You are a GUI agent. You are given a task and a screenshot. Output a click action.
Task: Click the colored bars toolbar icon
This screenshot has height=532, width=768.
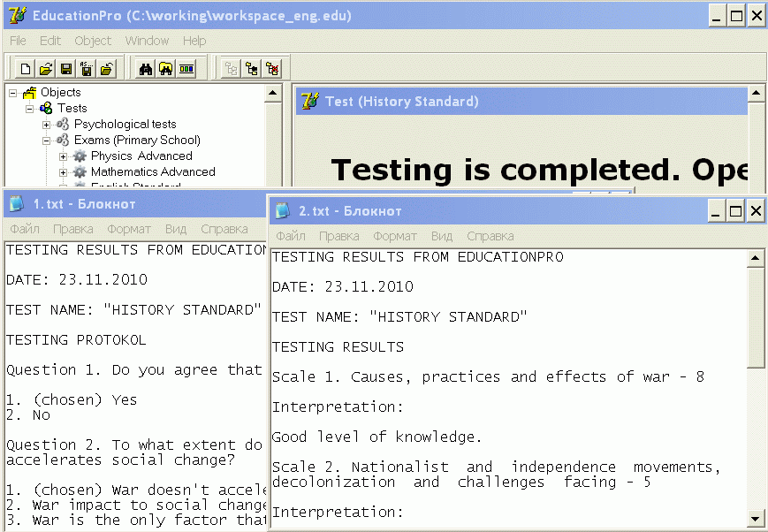tap(186, 68)
